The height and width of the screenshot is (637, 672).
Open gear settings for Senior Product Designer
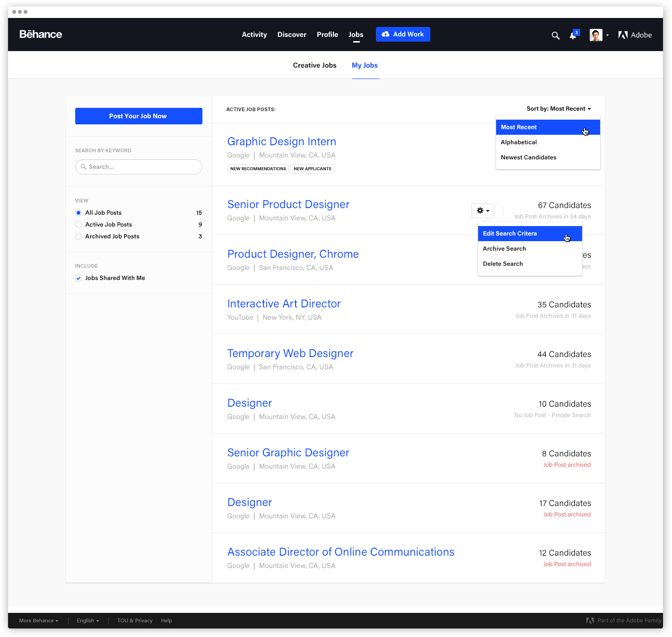pos(483,210)
